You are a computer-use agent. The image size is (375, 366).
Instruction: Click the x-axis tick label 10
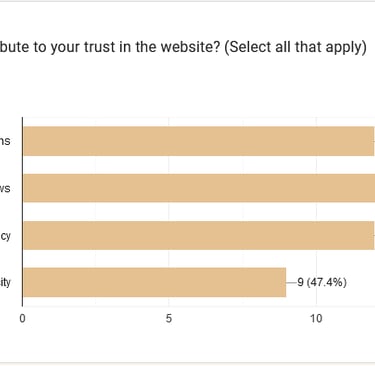[316, 318]
